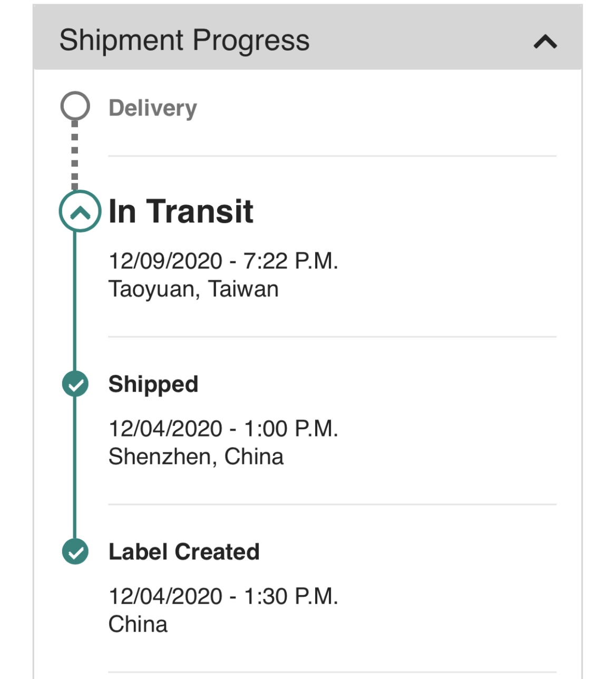Click the empty Delivery status circle
Image resolution: width=616 pixels, height=679 pixels.
(75, 106)
